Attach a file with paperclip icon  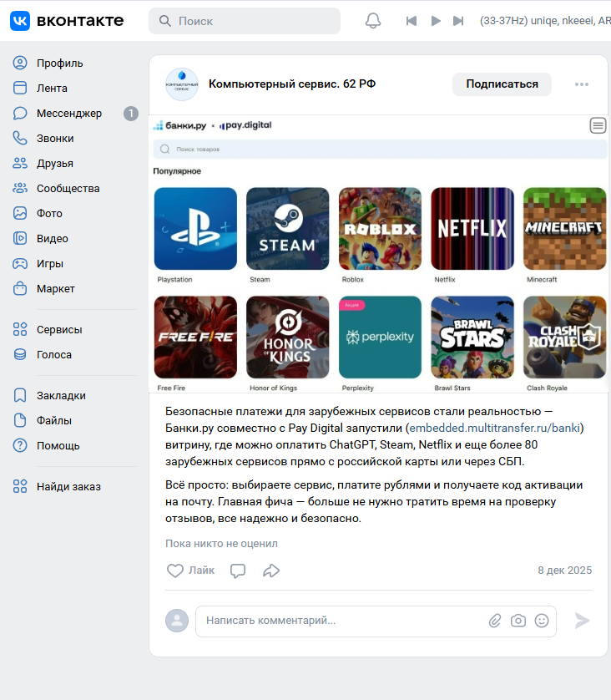tap(495, 621)
